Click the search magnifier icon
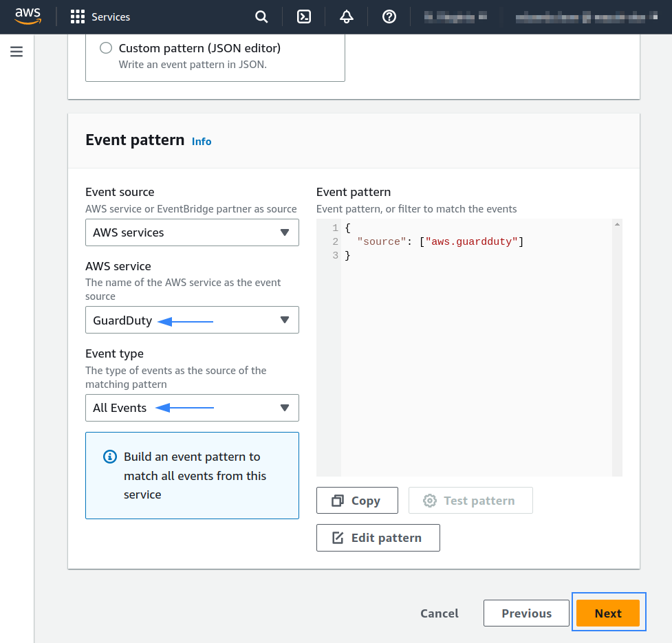 click(x=261, y=17)
